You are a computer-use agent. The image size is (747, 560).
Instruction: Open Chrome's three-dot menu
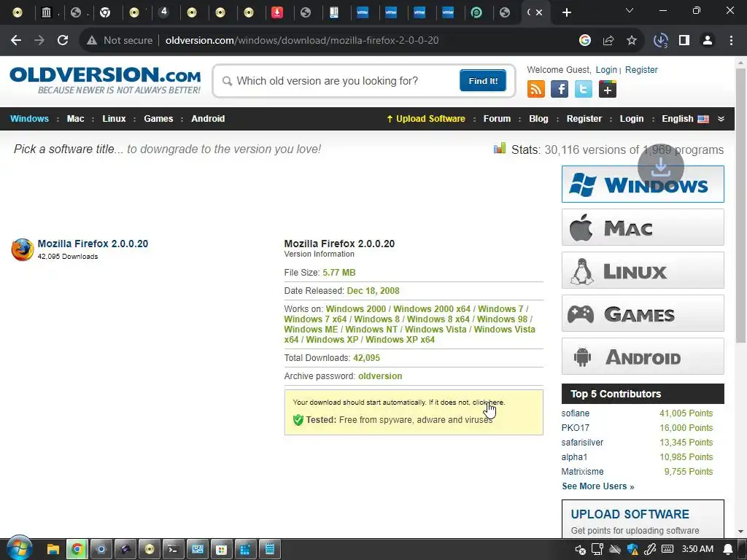point(731,41)
